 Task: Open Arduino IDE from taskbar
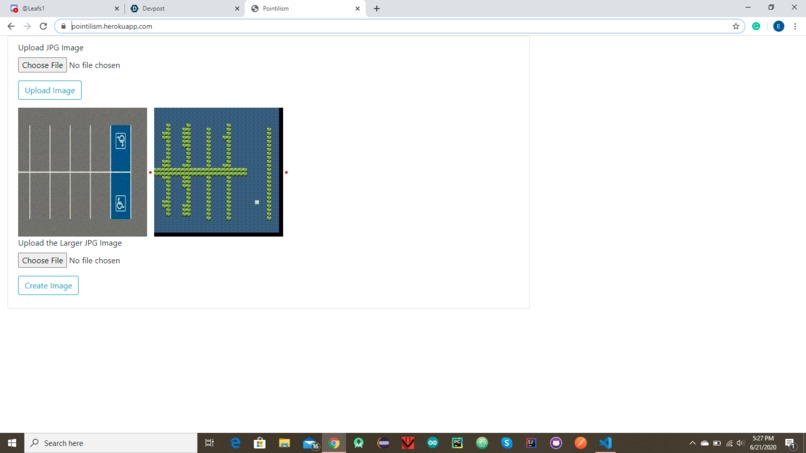[x=432, y=443]
